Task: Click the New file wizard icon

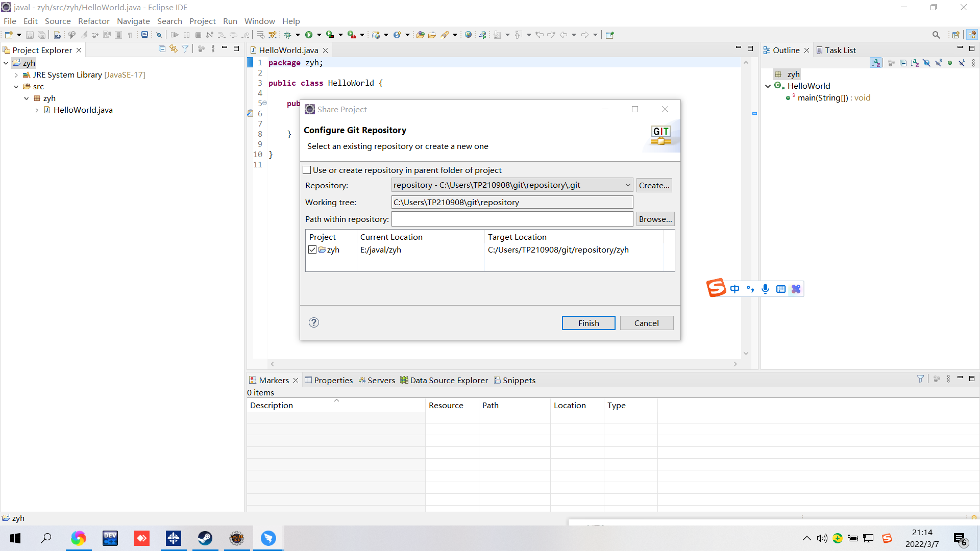Action: (x=9, y=35)
